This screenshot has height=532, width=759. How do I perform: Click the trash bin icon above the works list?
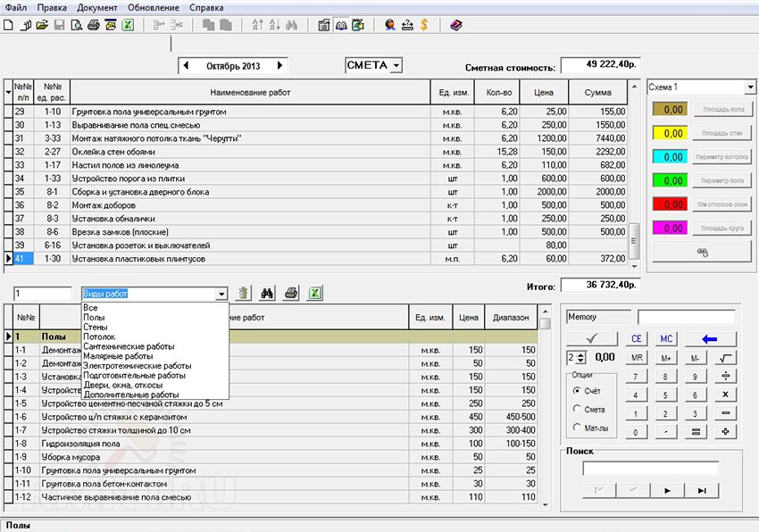point(244,293)
